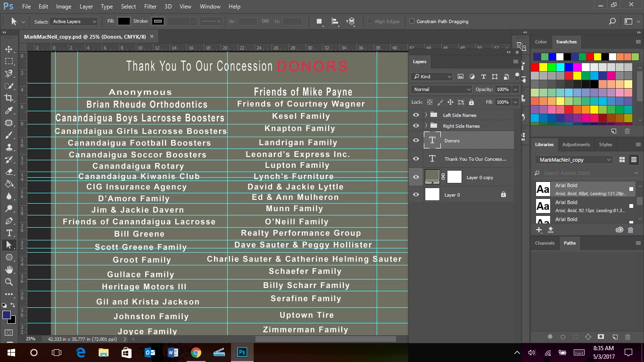Viewport: 644px width, 362px height.
Task: Select the Move tool
Action: tap(9, 49)
